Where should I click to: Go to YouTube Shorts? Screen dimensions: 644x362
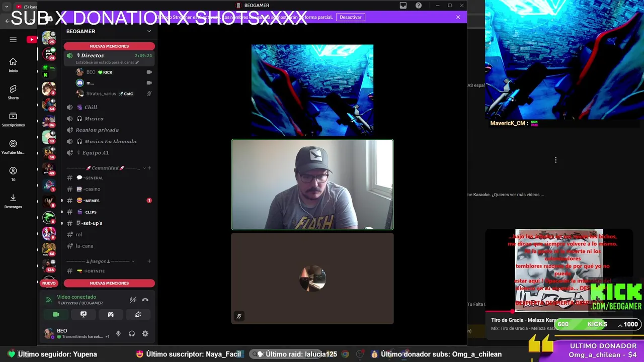click(13, 92)
